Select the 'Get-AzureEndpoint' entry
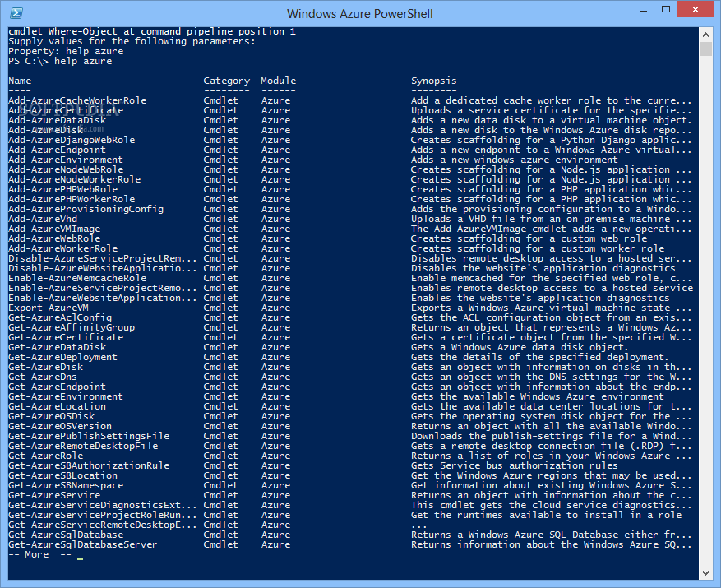Viewport: 721px width, 588px height. pyautogui.click(x=57, y=387)
